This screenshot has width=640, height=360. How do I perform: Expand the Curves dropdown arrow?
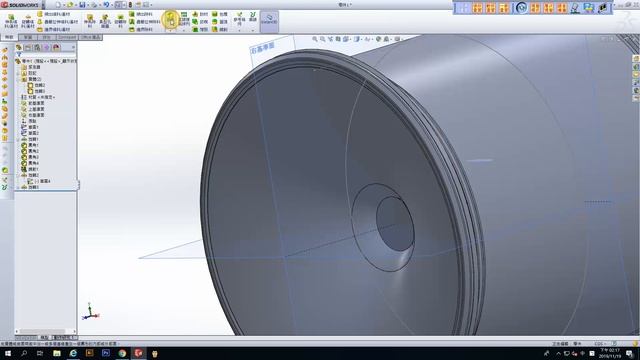(253, 30)
